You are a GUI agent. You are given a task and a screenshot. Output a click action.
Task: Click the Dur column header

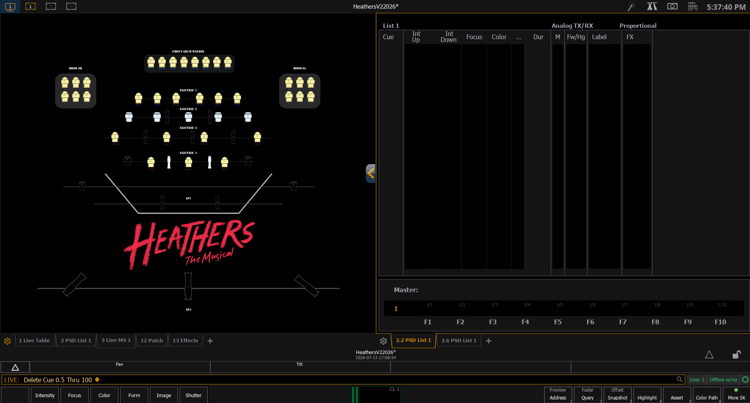click(538, 37)
